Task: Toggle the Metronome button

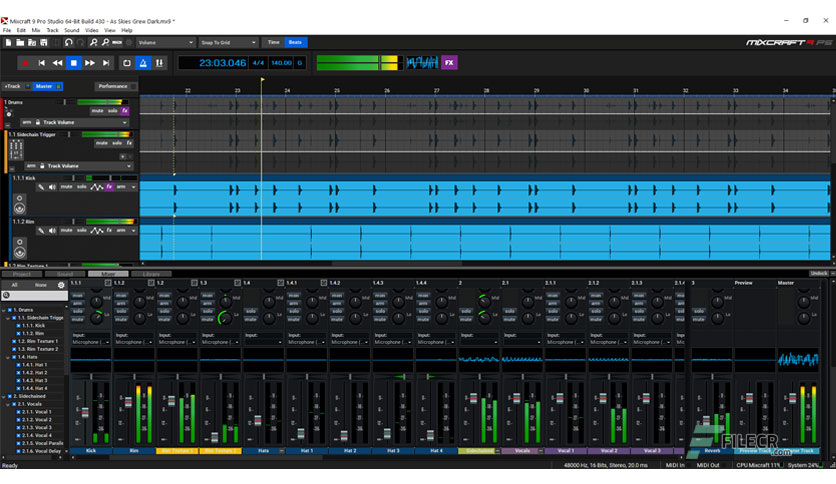Action: point(143,63)
